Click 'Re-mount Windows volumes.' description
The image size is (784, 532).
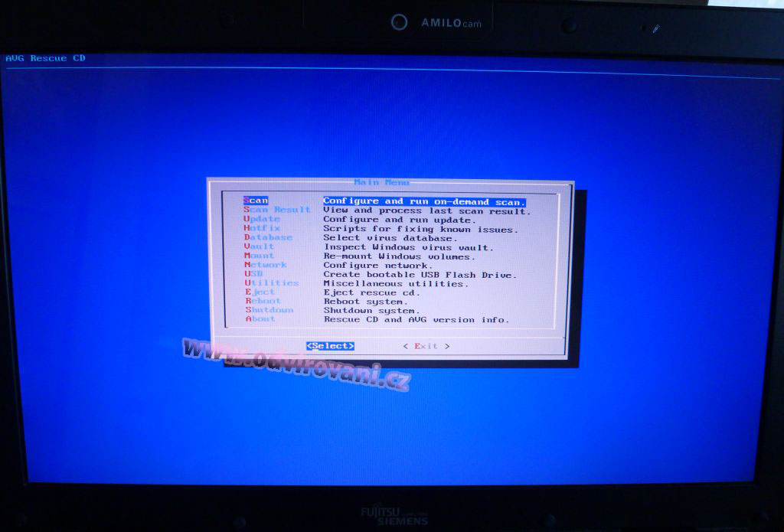click(399, 256)
